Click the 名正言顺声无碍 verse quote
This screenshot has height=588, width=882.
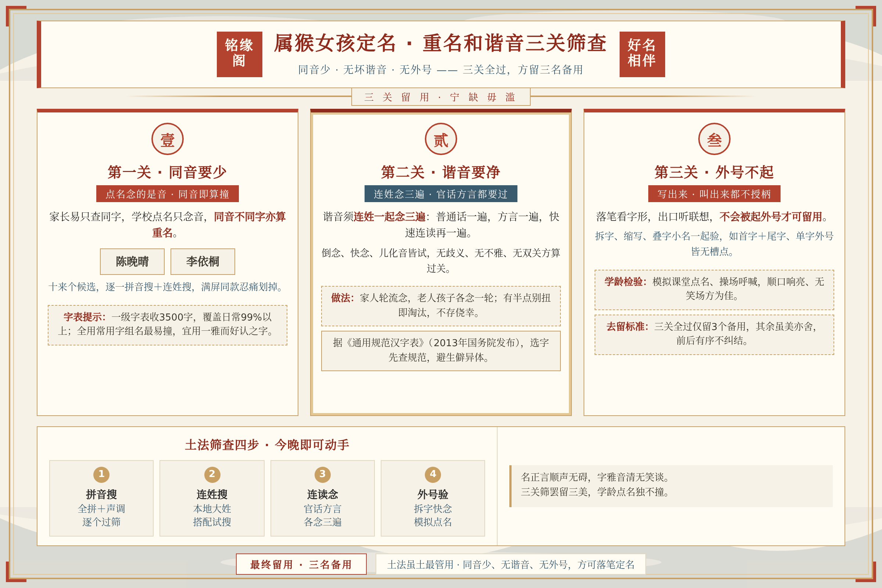click(671, 486)
